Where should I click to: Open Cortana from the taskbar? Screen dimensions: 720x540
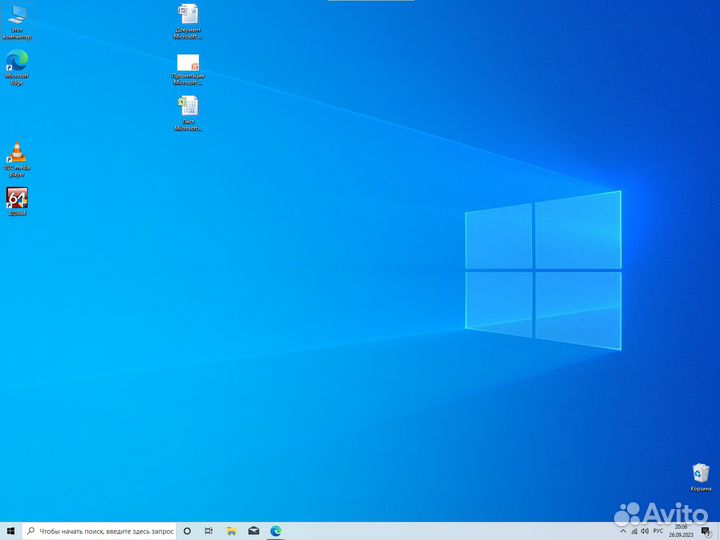187,531
